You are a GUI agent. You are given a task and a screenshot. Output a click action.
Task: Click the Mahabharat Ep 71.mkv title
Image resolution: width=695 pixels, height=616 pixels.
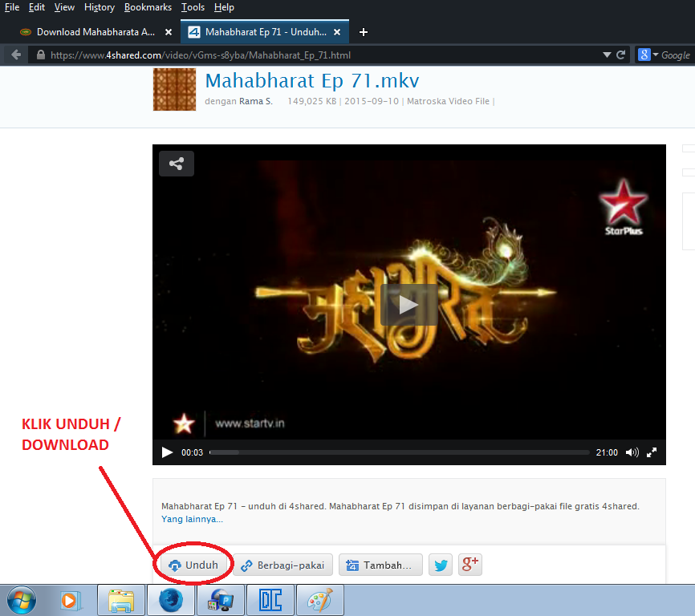point(312,80)
